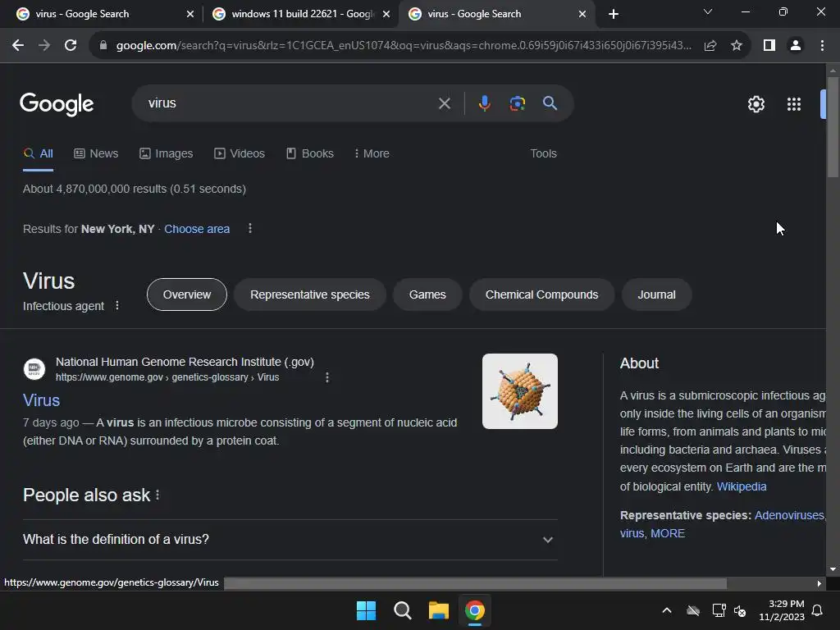Select the Chemical Compounds chip
The image size is (840, 630).
pos(541,294)
